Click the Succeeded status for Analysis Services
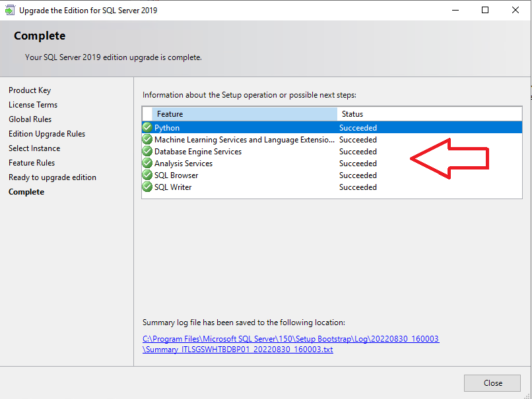The width and height of the screenshot is (532, 399). [x=358, y=164]
